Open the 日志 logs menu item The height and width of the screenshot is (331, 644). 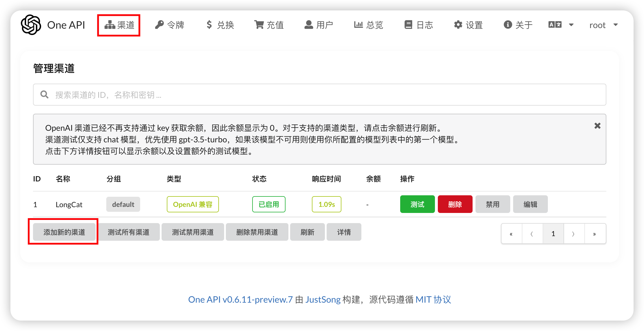(x=419, y=25)
